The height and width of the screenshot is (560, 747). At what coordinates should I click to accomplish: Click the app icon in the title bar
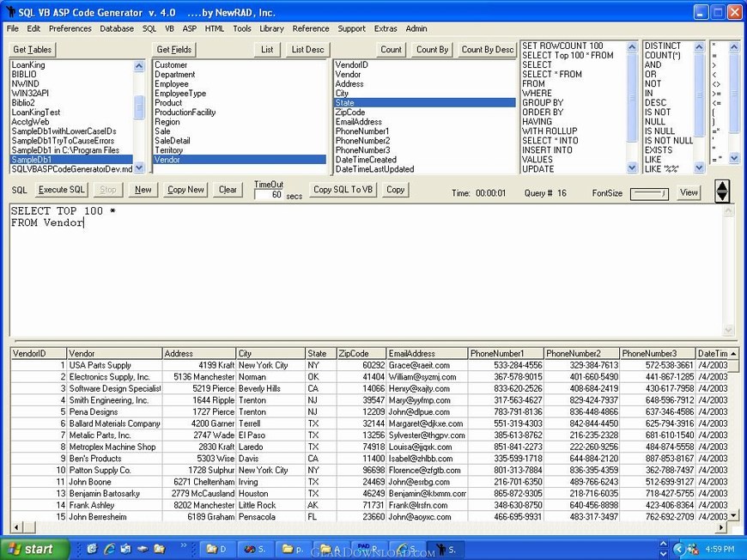point(10,11)
